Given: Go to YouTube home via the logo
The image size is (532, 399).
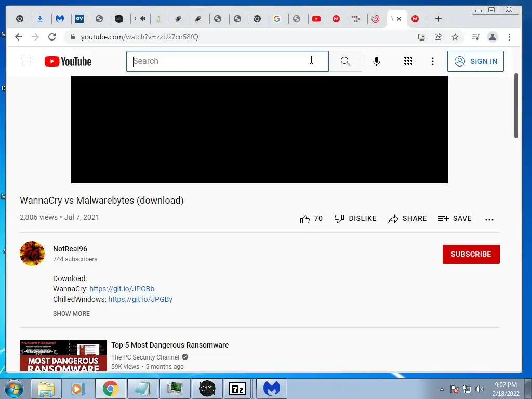Looking at the screenshot, I should [x=68, y=61].
